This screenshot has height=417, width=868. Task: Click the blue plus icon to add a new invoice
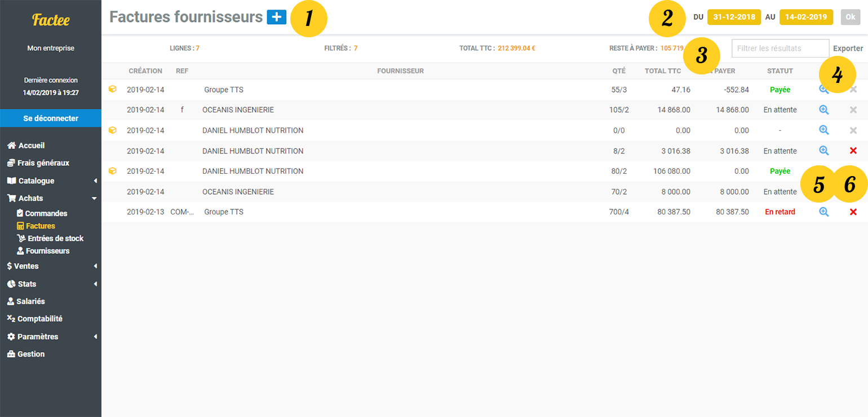276,17
